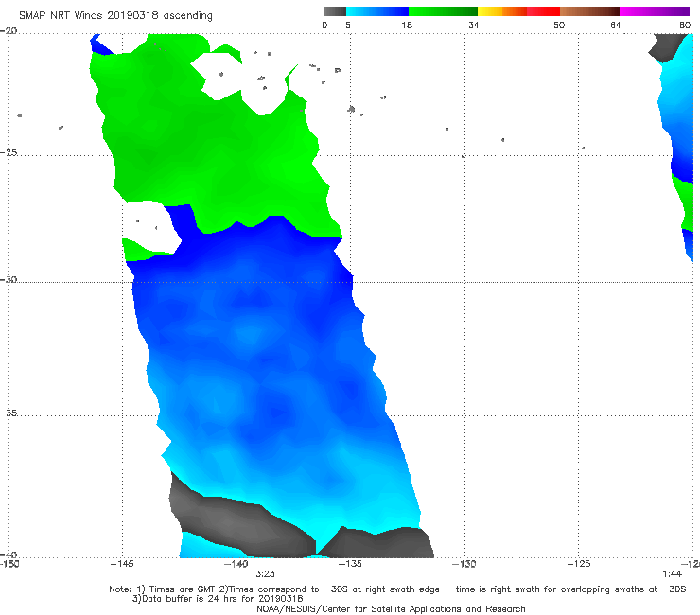This screenshot has height=615, width=700.
Task: Click the longitude axis label "-150"
Action: (9, 564)
